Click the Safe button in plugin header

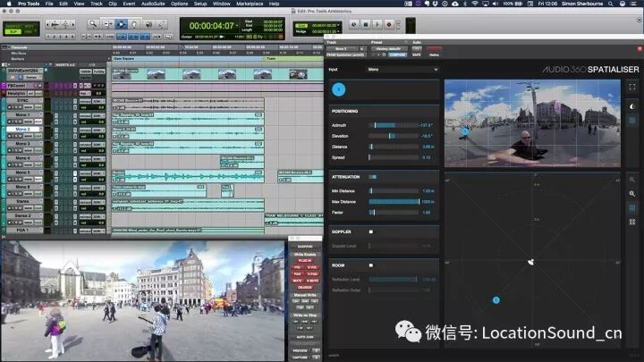point(417,55)
